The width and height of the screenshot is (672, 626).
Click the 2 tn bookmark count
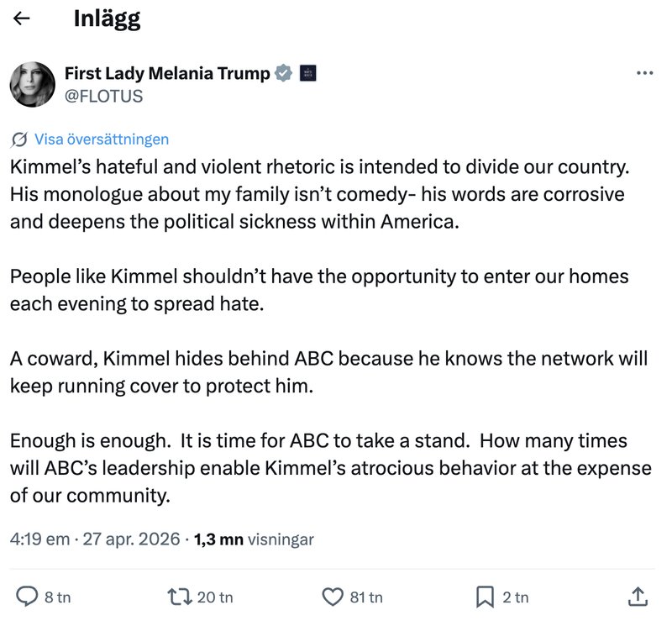pos(515,597)
